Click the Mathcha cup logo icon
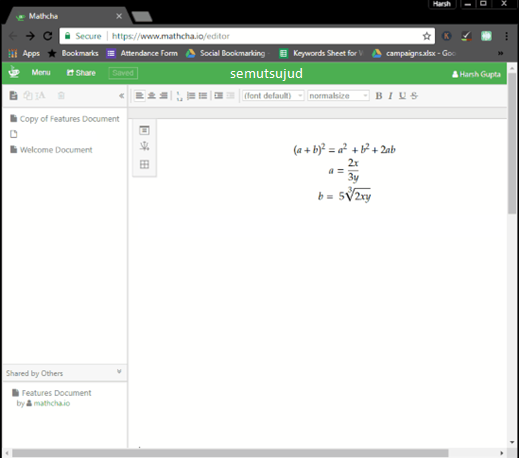 14,72
